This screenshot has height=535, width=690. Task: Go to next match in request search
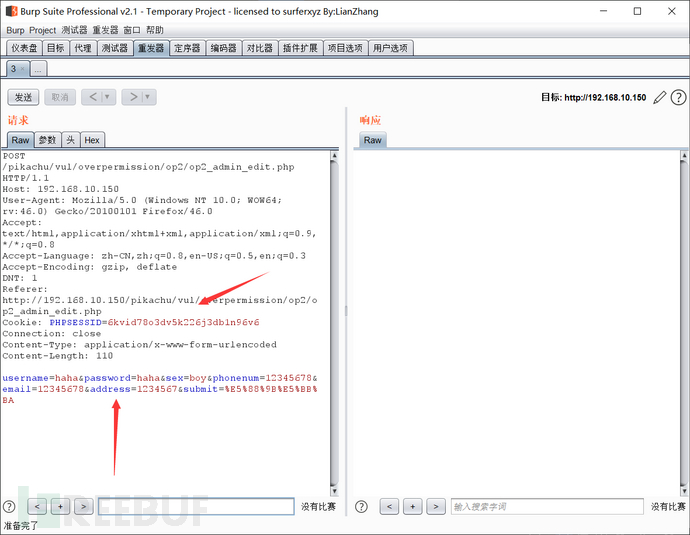click(x=84, y=506)
